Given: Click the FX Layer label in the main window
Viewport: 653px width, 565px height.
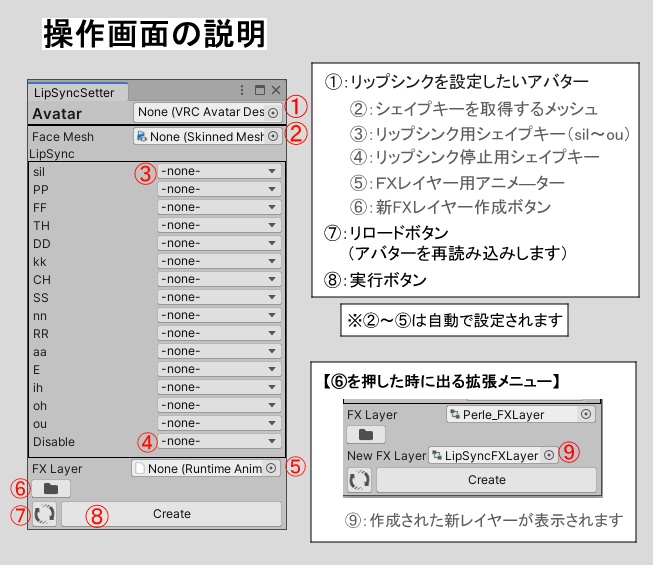Looking at the screenshot, I should click(57, 469).
